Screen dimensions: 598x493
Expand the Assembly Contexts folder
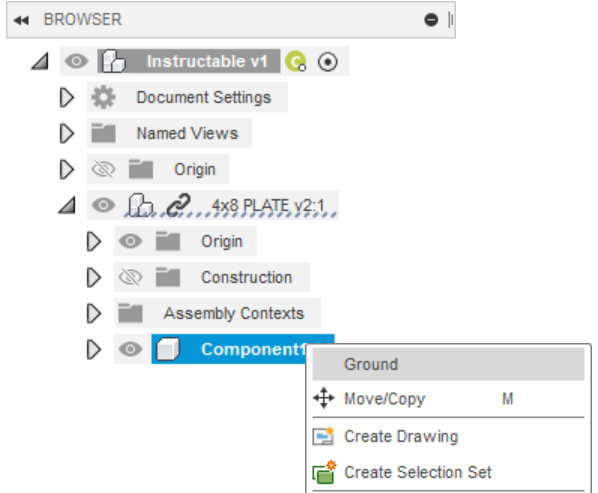[93, 313]
